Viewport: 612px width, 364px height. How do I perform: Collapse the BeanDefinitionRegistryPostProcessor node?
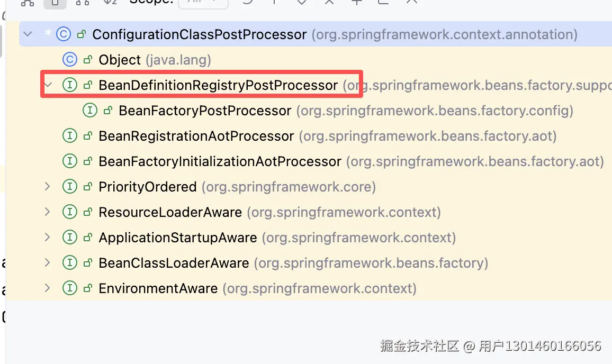point(48,85)
